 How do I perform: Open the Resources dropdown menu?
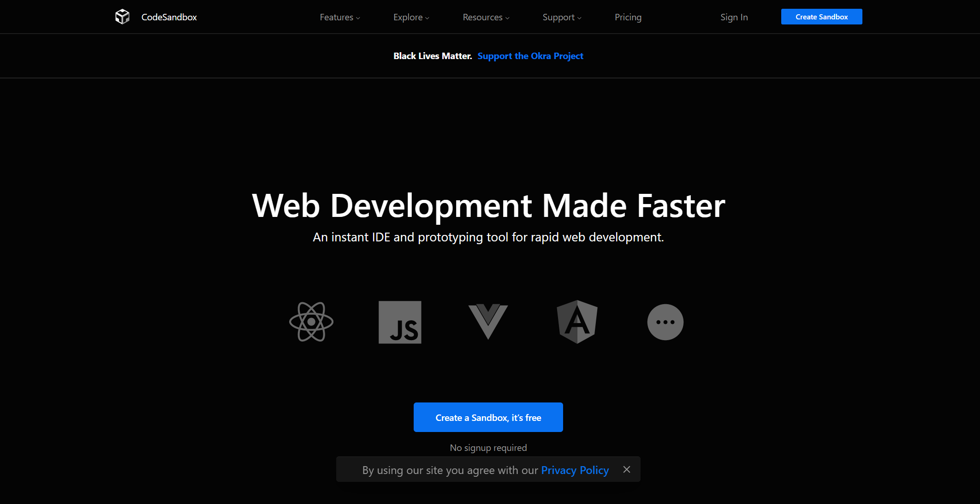tap(486, 17)
